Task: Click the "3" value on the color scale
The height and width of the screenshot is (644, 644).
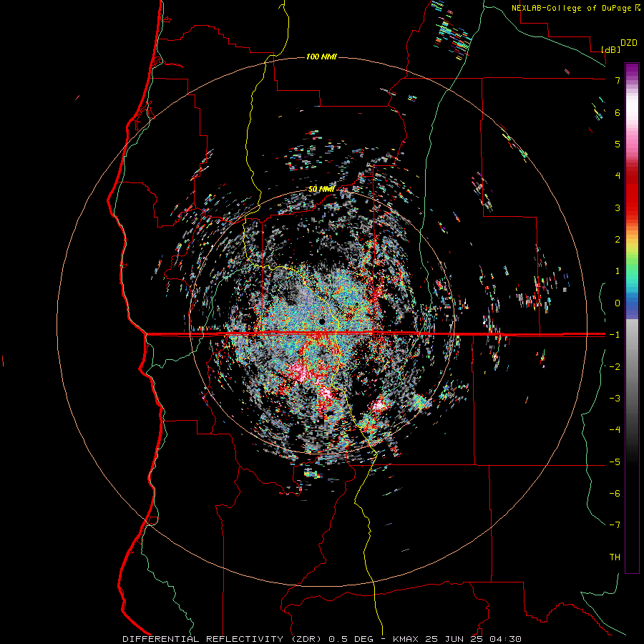Action: (x=618, y=208)
